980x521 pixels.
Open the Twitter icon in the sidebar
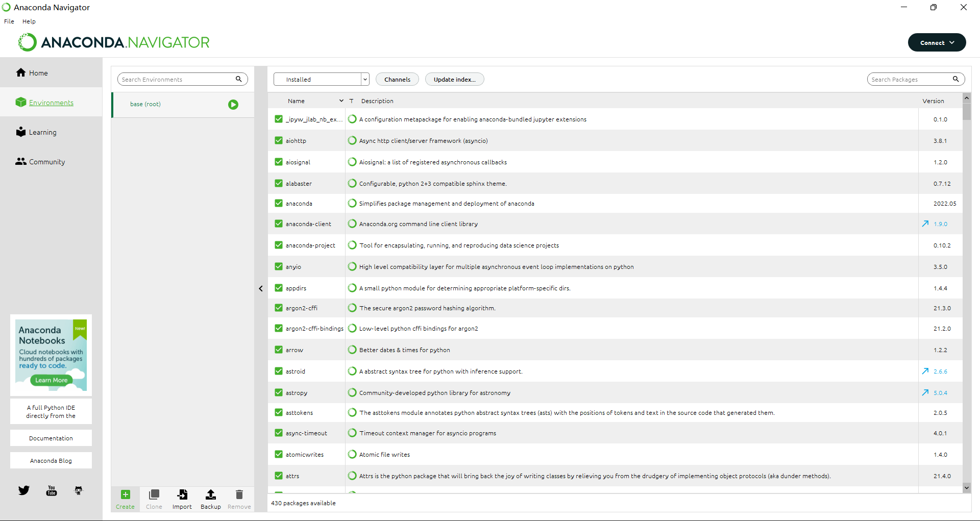coord(24,490)
